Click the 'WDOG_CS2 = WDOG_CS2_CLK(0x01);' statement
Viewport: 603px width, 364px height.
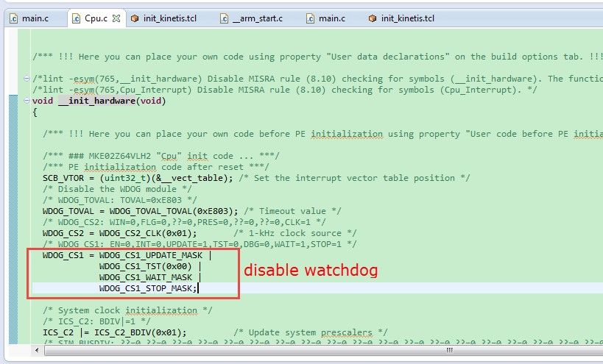coord(119,233)
